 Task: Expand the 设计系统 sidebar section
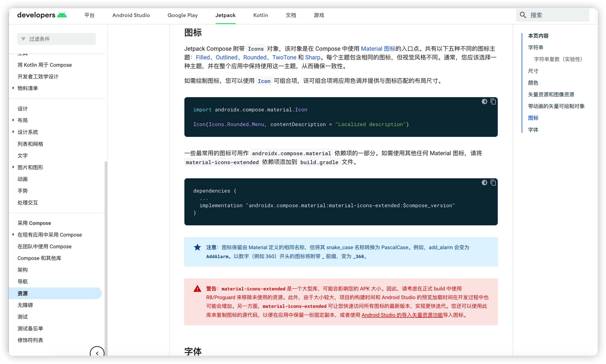13,132
